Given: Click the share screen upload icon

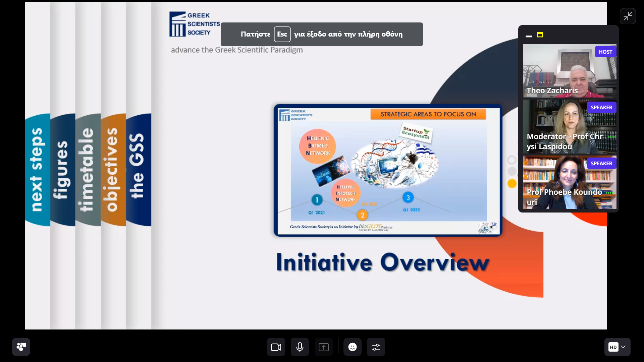Looking at the screenshot, I should coord(324,347).
